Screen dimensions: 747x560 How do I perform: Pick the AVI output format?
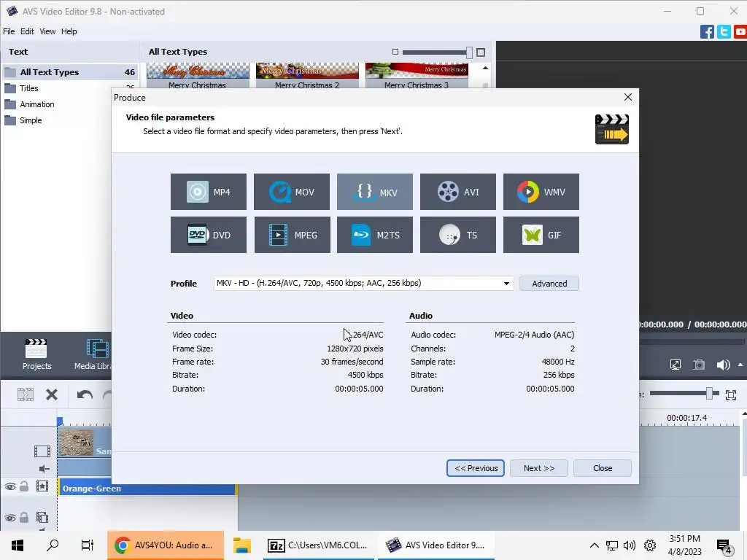[458, 192]
